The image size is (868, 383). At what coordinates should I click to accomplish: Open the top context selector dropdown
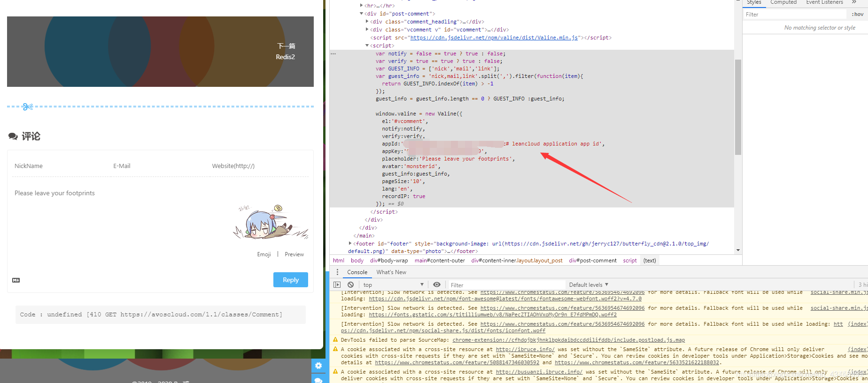point(394,285)
